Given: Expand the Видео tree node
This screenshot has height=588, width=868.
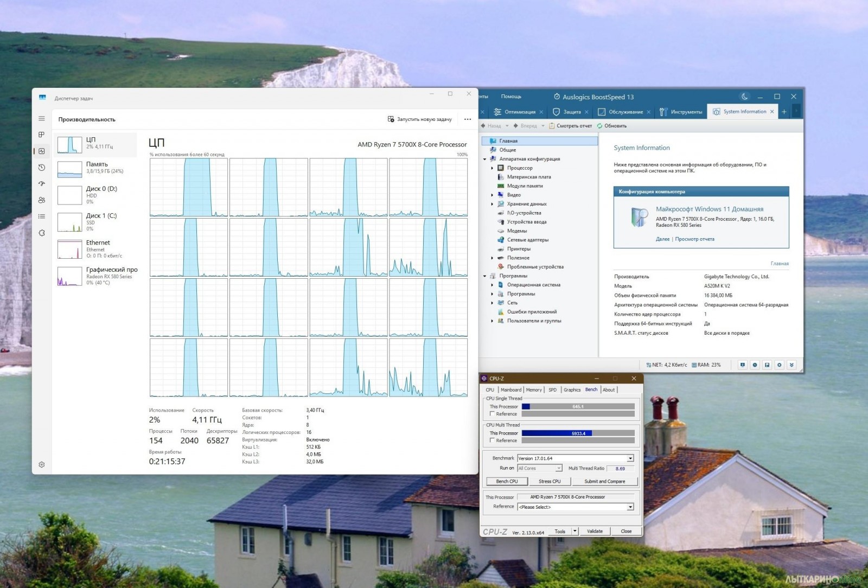Looking at the screenshot, I should pyautogui.click(x=493, y=195).
